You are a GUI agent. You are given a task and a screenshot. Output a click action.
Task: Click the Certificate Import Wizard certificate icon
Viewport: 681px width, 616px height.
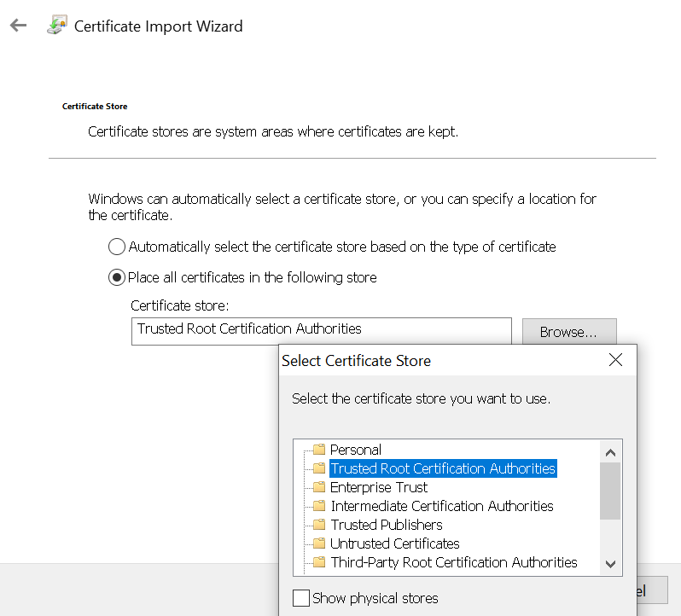(x=57, y=25)
